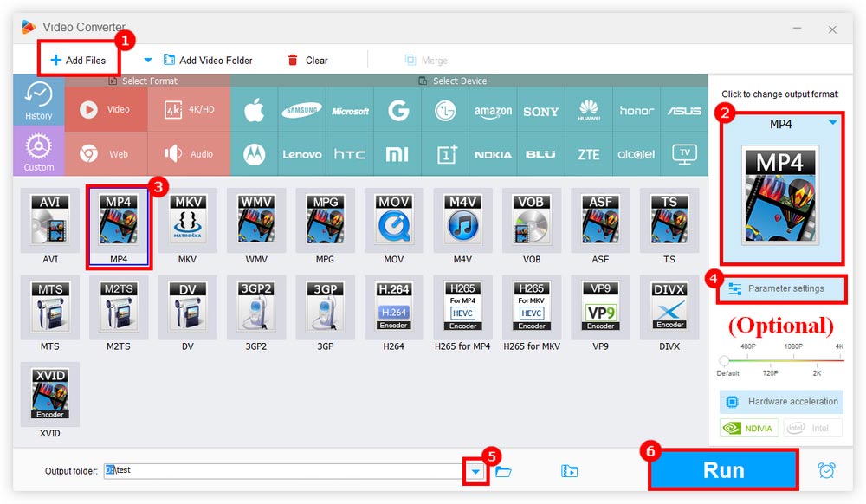Open HTC device profiles

350,154
